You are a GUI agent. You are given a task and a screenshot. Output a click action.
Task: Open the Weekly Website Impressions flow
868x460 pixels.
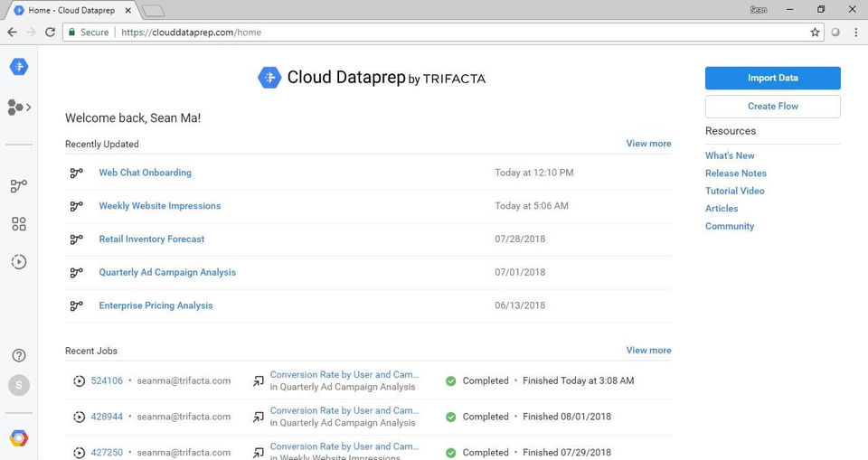(x=160, y=206)
